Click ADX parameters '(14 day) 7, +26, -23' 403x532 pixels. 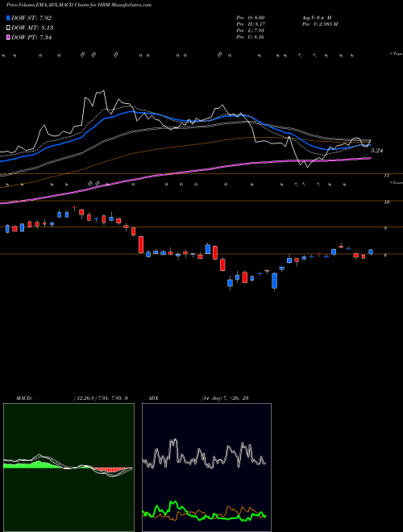(225, 398)
